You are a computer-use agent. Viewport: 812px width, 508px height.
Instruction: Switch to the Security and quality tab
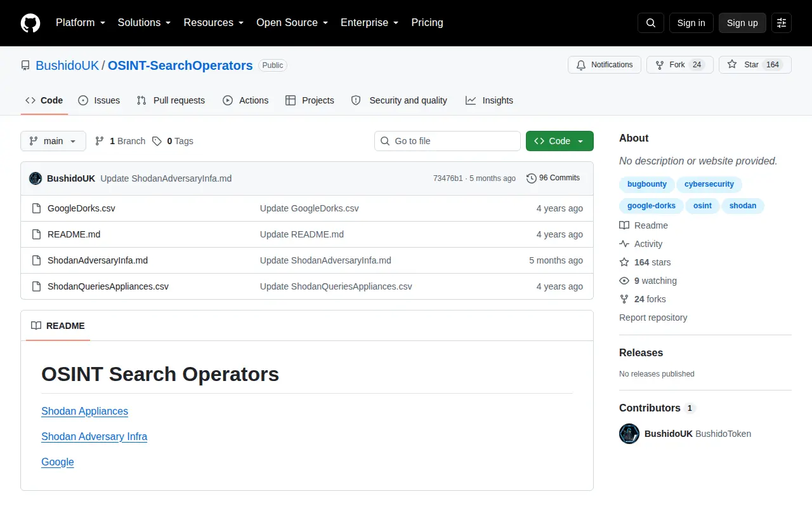[399, 100]
